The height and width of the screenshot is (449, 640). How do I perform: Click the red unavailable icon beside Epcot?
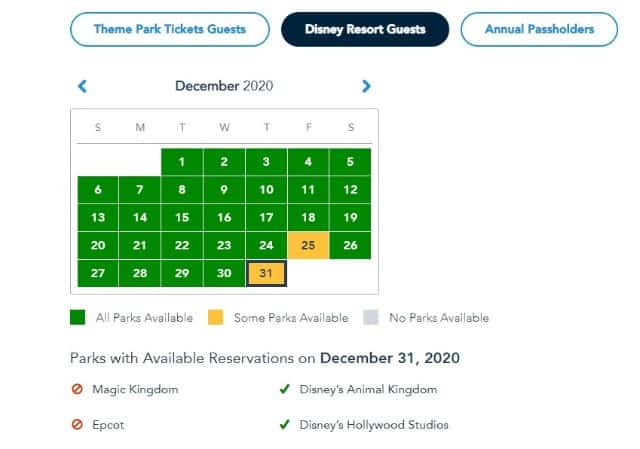click(x=77, y=425)
